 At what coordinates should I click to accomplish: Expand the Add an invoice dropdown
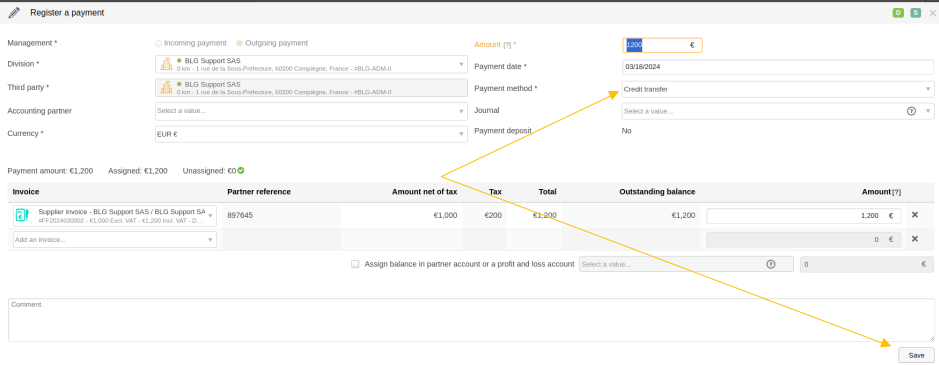[x=114, y=240]
